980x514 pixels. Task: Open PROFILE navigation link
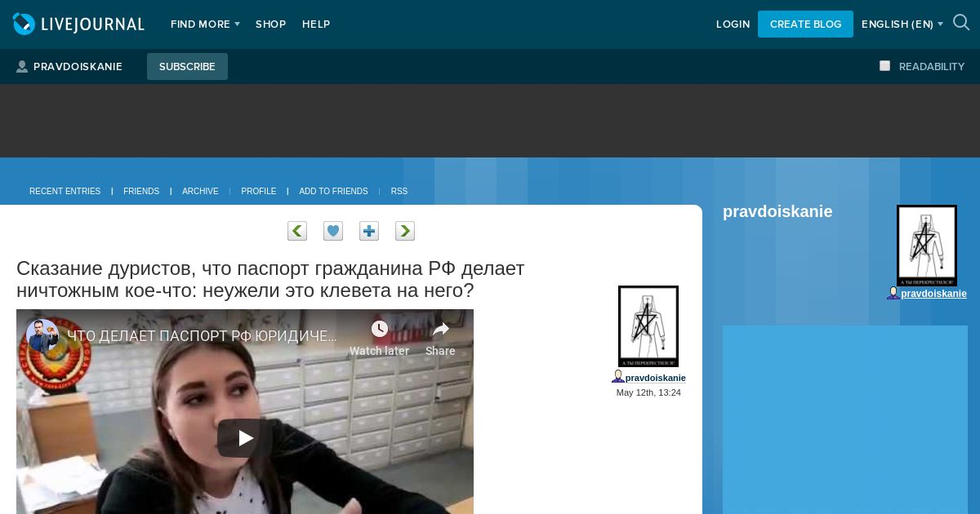click(259, 192)
